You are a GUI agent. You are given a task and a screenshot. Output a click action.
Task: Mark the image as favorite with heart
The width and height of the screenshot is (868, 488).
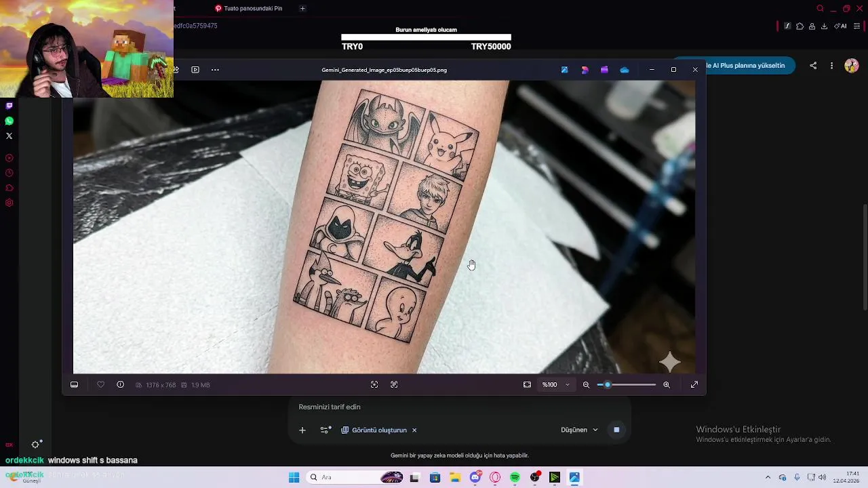[x=100, y=385]
